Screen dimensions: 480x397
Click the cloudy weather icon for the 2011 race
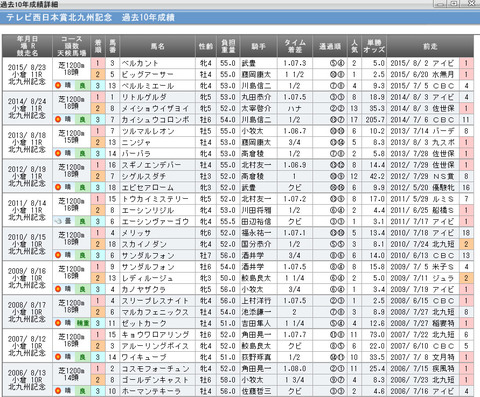(58, 221)
